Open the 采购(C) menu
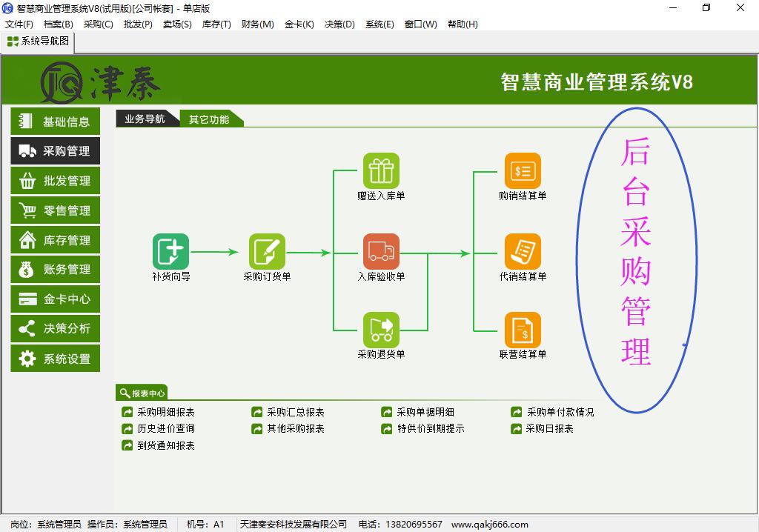This screenshot has height=532, width=759. (x=98, y=24)
